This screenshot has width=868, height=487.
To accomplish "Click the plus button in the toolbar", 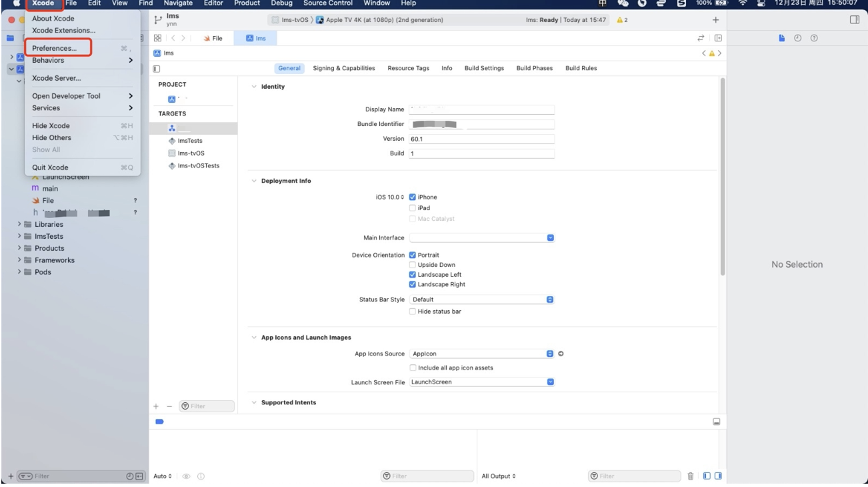I will (x=716, y=20).
